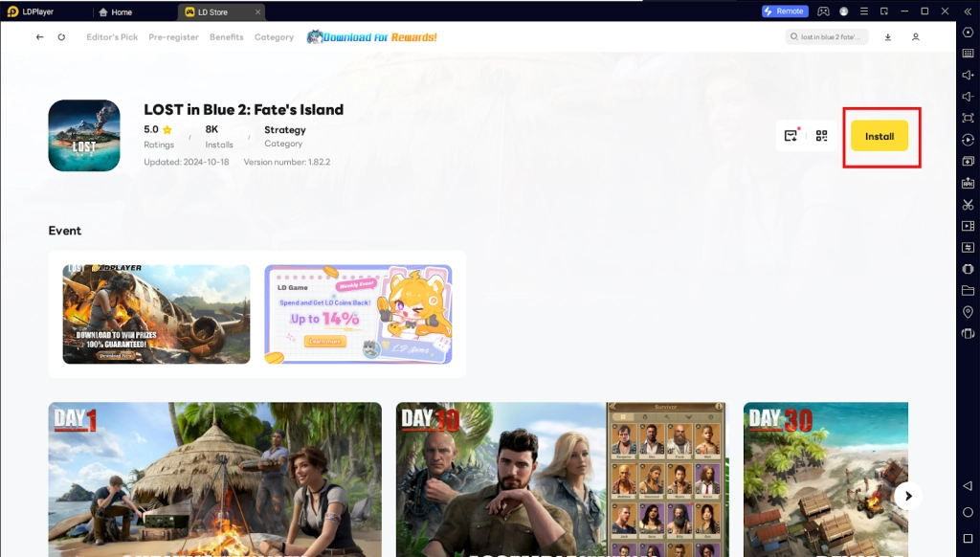The height and width of the screenshot is (557, 980).
Task: Open the DAY 10 screenshot
Action: [561, 479]
